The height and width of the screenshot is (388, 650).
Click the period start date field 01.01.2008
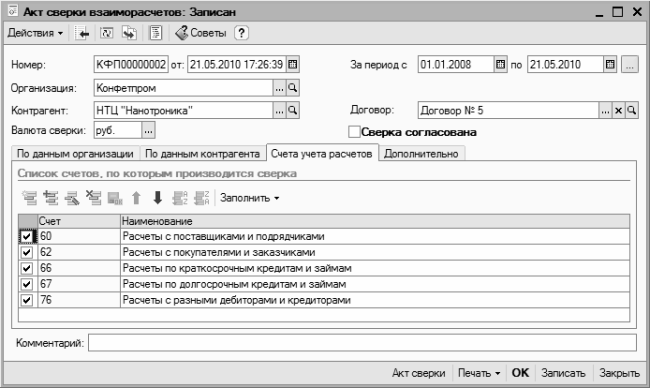click(x=456, y=64)
